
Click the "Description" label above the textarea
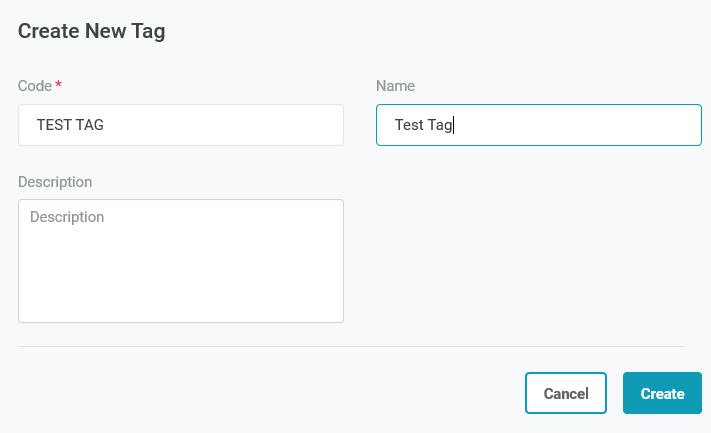(55, 182)
